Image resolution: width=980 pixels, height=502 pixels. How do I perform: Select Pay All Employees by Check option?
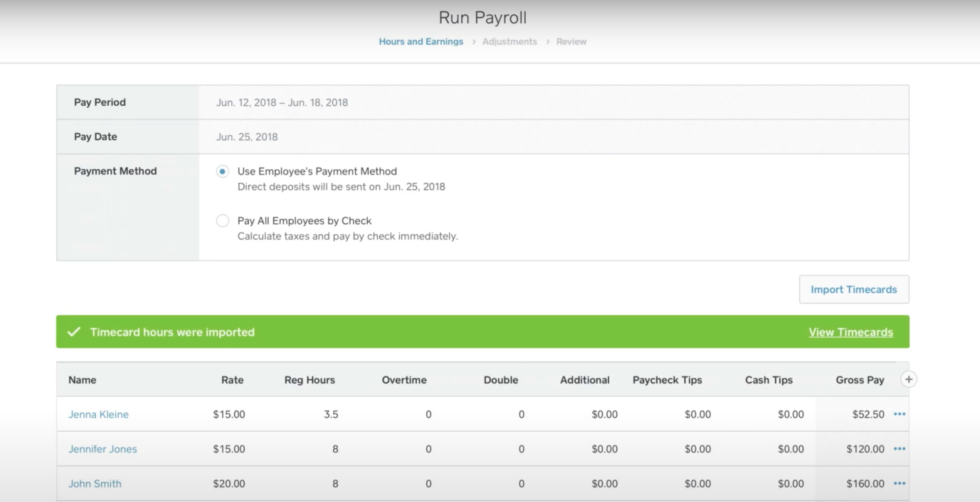[x=223, y=221]
